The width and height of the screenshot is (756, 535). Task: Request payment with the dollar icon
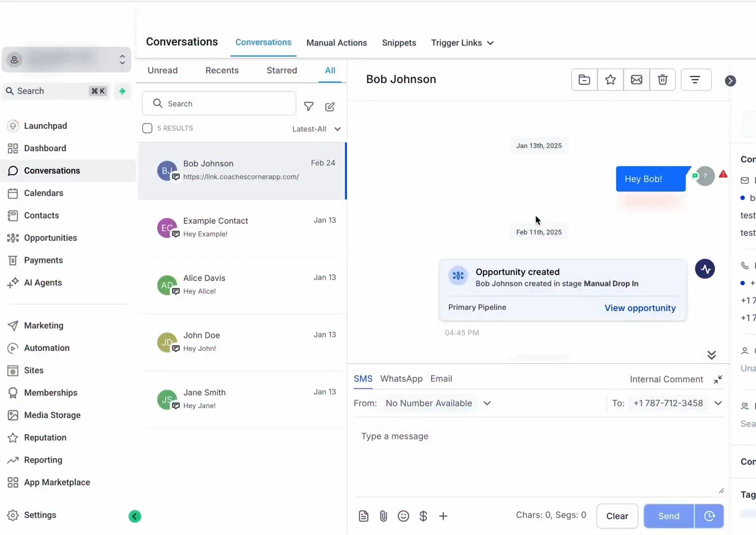[x=423, y=516]
